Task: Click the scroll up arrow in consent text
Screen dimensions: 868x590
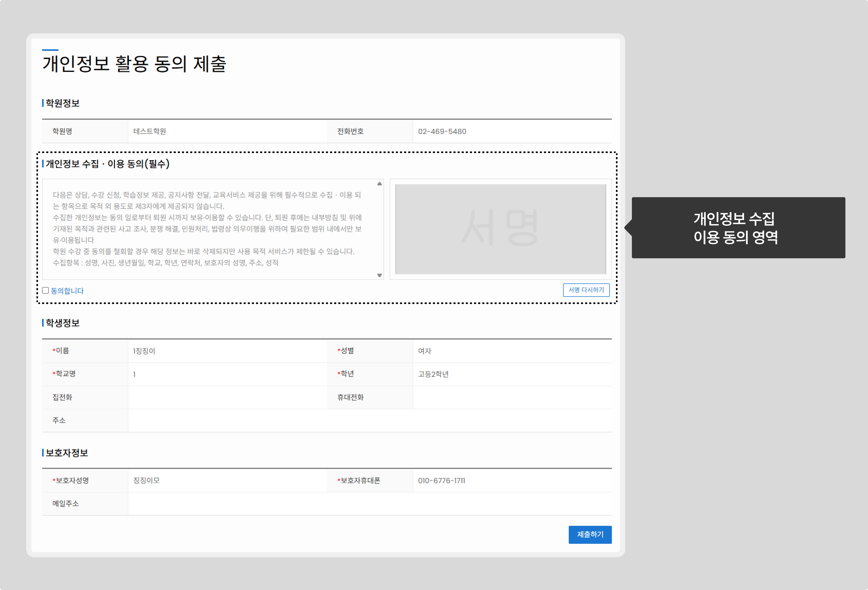Action: point(380,184)
